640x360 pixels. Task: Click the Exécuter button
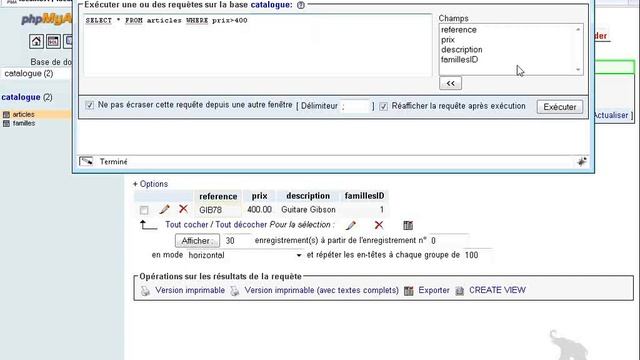[560, 107]
